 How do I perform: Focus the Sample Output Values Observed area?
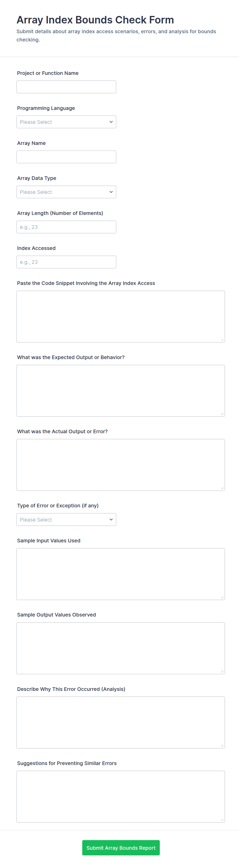[121, 648]
